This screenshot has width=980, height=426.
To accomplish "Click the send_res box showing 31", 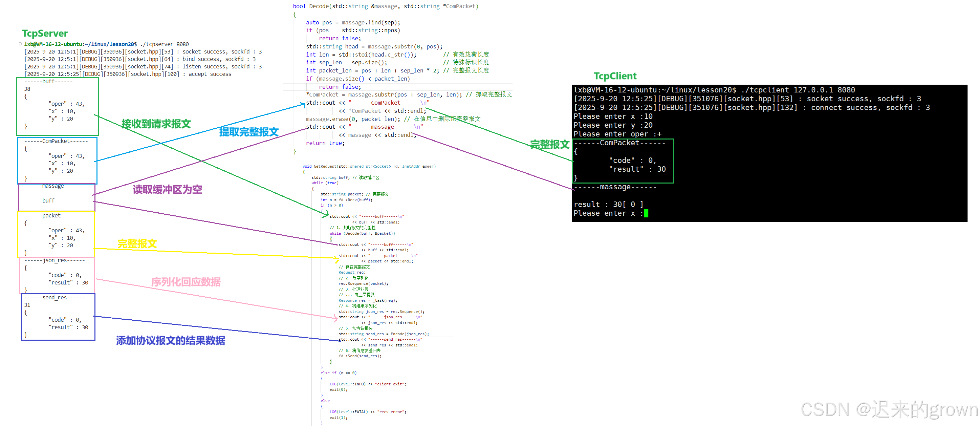I will point(58,316).
